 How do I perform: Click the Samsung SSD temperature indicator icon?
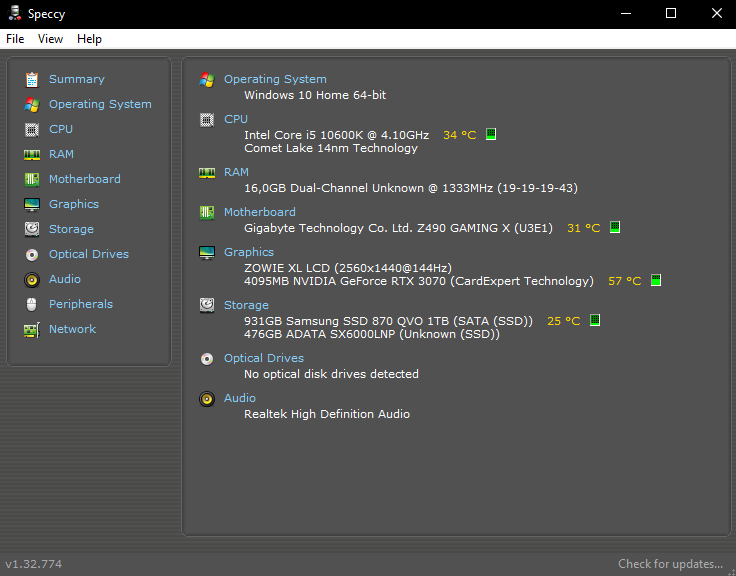point(595,321)
